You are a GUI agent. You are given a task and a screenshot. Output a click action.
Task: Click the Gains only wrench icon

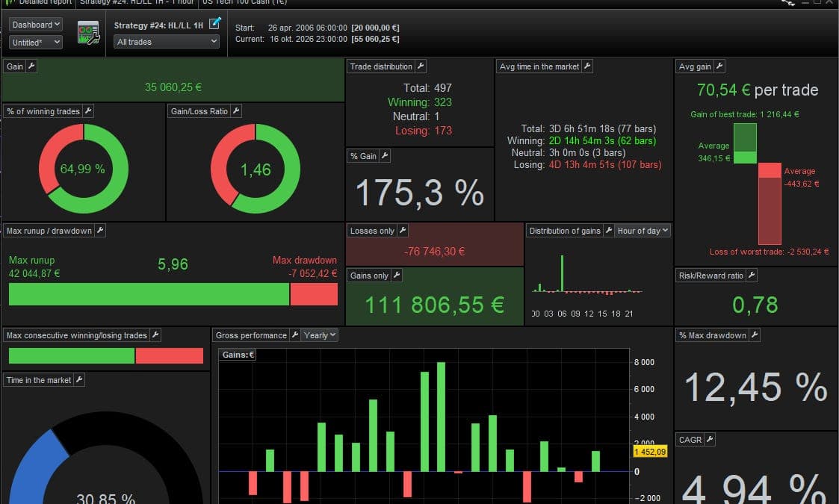coord(397,275)
